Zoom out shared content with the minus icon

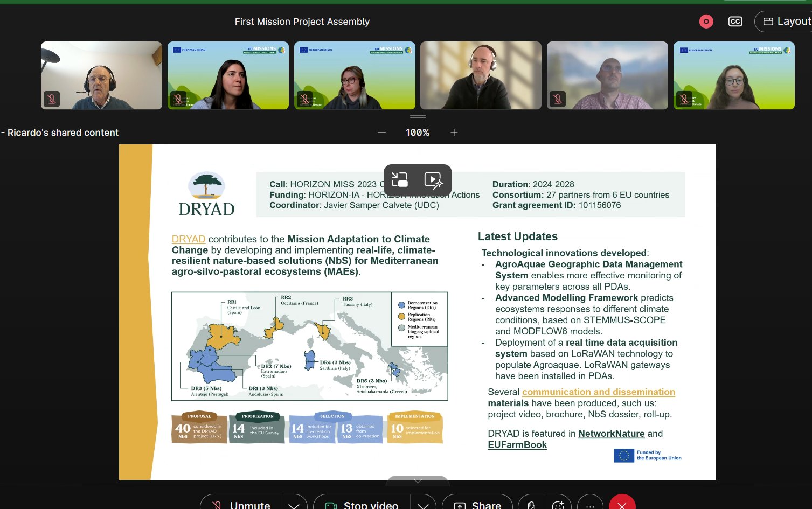coord(382,133)
